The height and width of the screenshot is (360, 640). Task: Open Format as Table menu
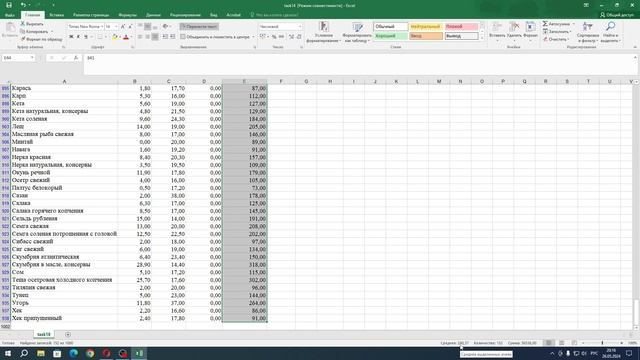(357, 32)
